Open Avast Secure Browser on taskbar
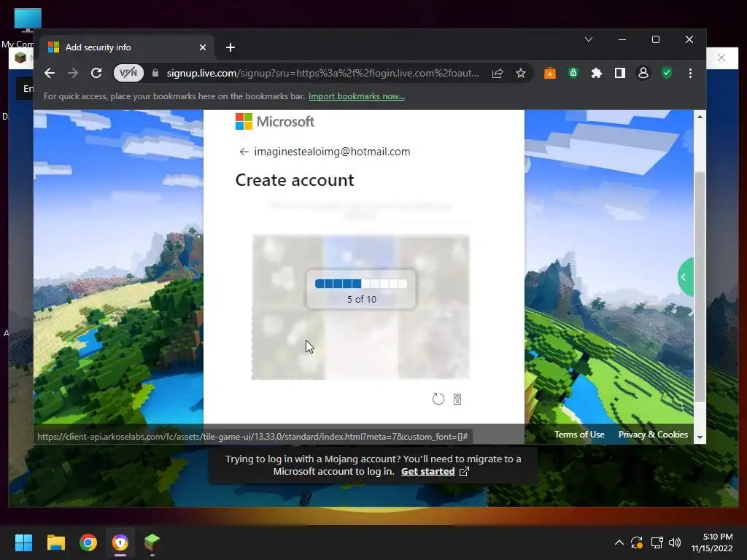The height and width of the screenshot is (560, 747). [x=120, y=542]
